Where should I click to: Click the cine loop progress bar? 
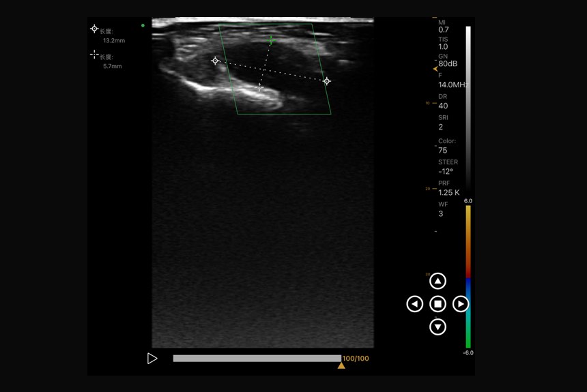pyautogui.click(x=257, y=359)
